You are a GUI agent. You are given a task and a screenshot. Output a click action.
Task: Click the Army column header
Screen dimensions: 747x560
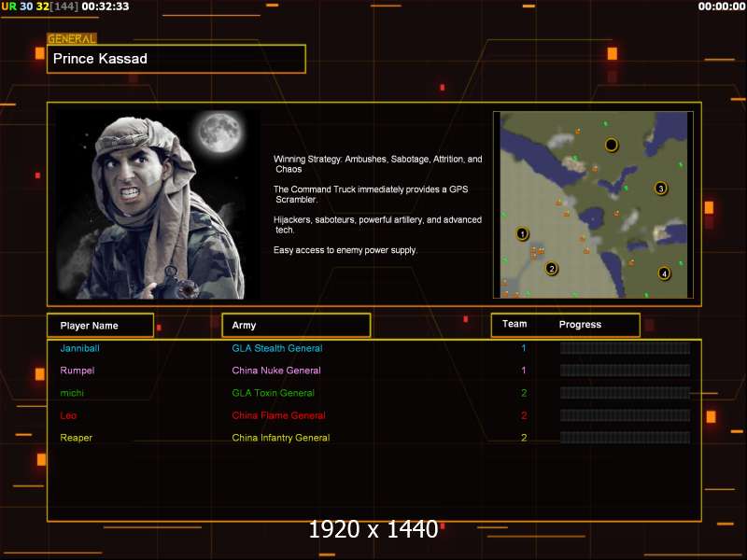[296, 325]
